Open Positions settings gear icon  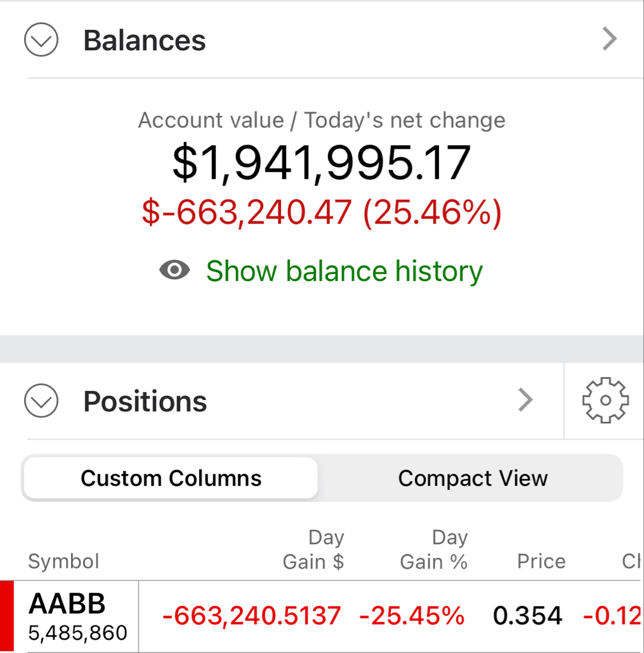click(605, 400)
